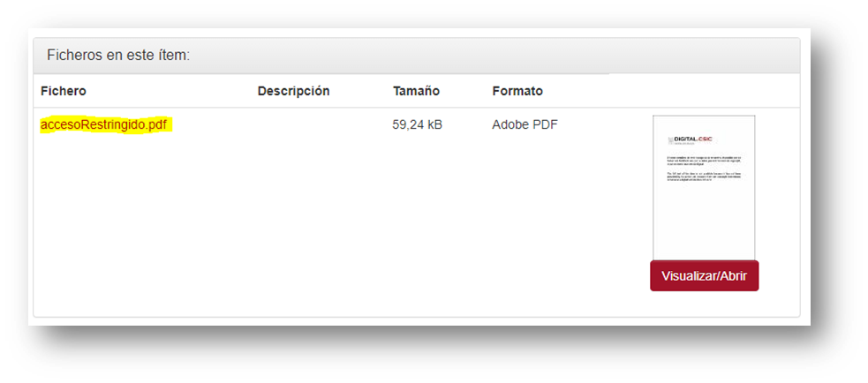Select the Fichero column header
868x383 pixels.
tap(64, 91)
